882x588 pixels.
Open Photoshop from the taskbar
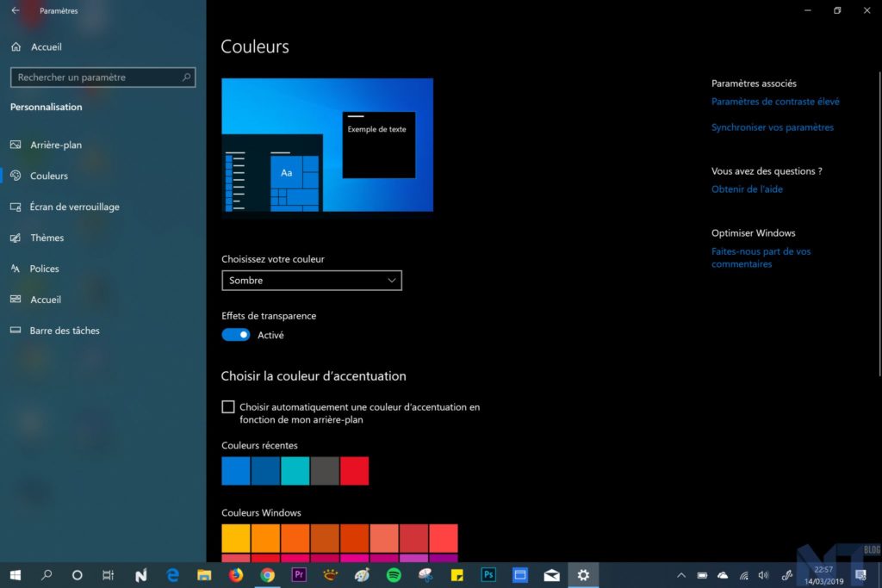[488, 574]
